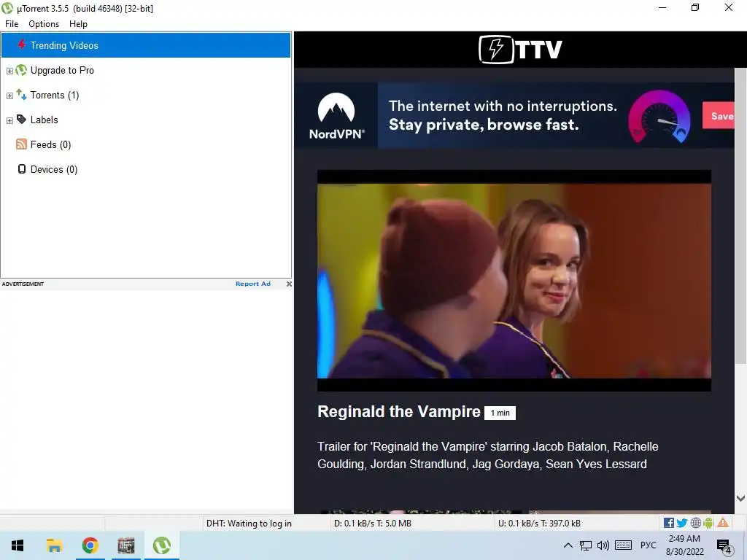Select Feeds (0) in the sidebar
This screenshot has width=747, height=560.
click(x=51, y=144)
